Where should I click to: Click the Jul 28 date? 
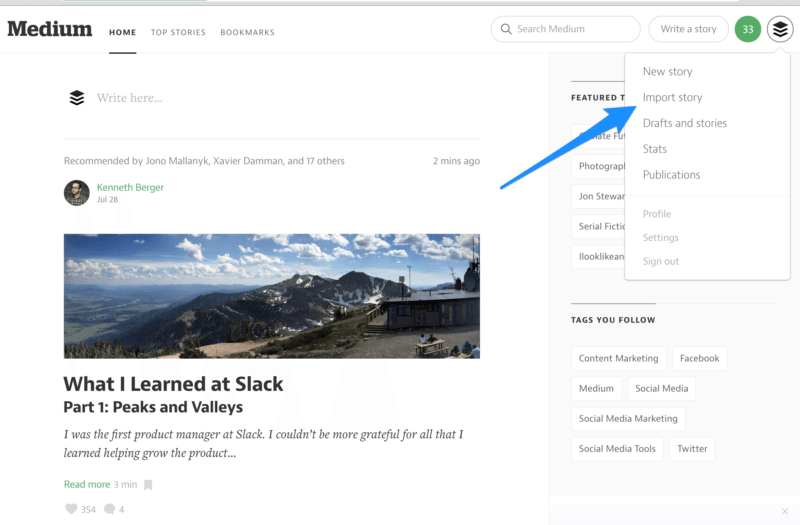(x=107, y=199)
